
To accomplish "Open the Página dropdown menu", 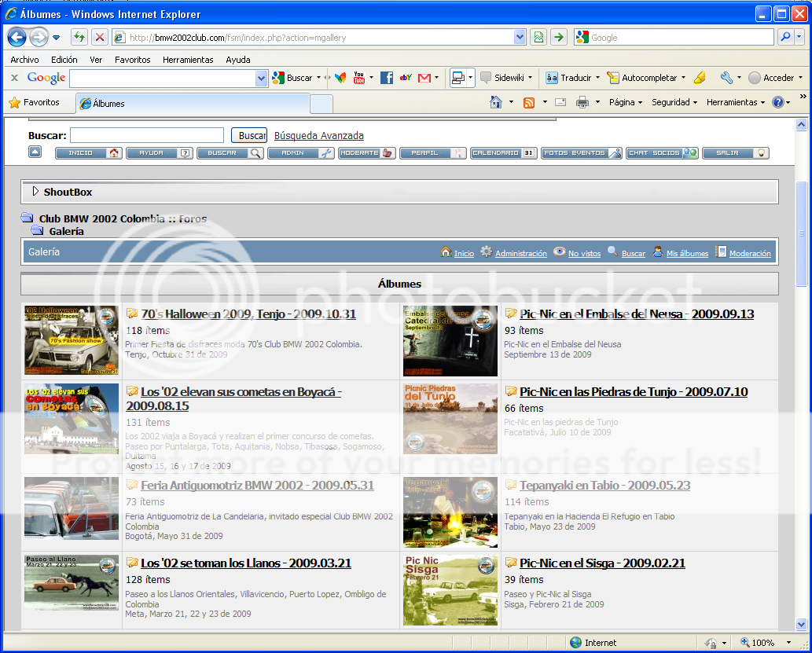I will tap(625, 102).
